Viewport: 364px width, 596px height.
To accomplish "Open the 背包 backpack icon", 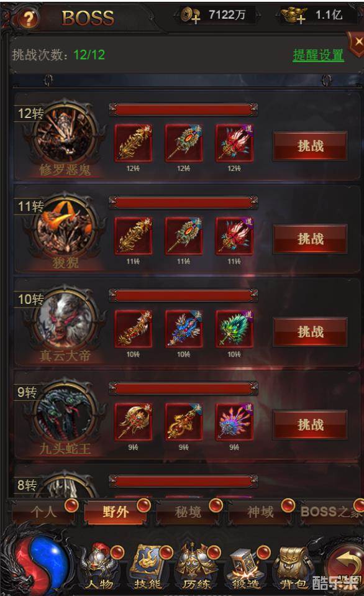I will [293, 566].
